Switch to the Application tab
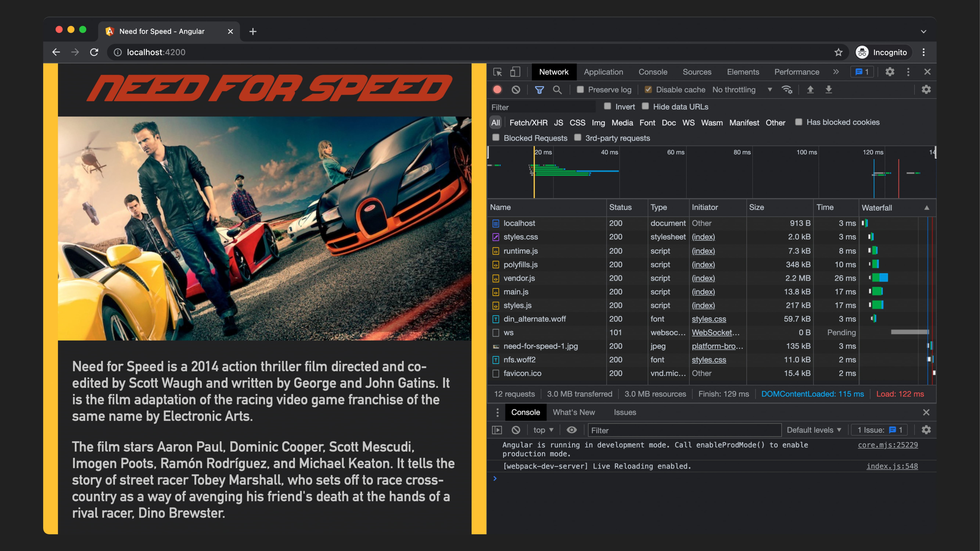980x551 pixels. pos(603,72)
